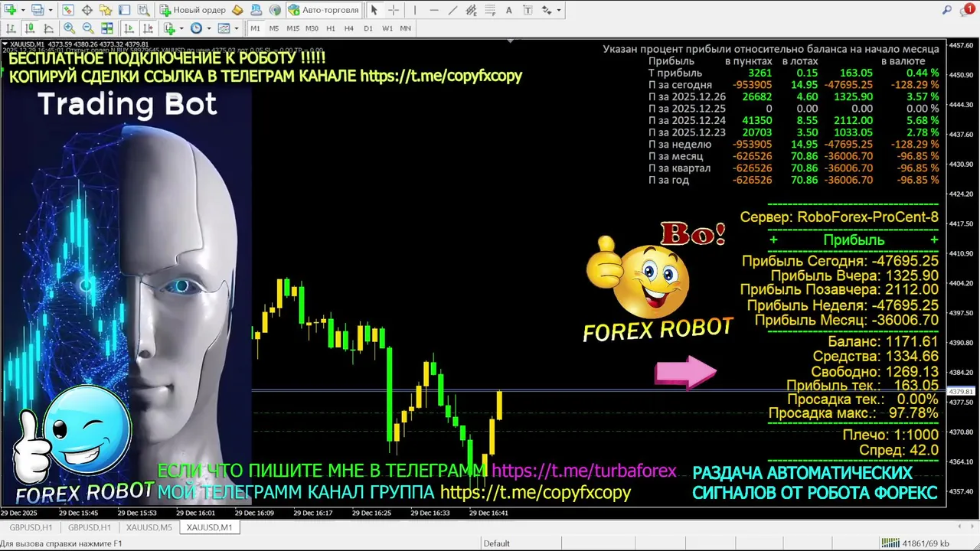Select the MN timeframe
The height and width of the screenshot is (551, 980).
(x=406, y=28)
